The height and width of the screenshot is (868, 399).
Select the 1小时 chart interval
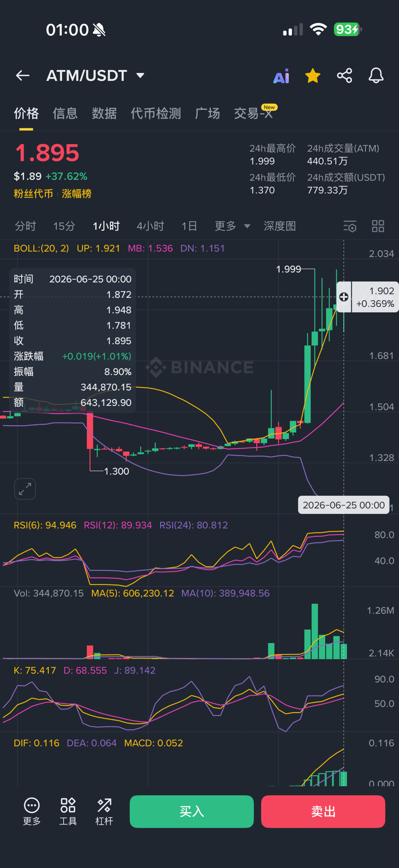click(x=106, y=226)
